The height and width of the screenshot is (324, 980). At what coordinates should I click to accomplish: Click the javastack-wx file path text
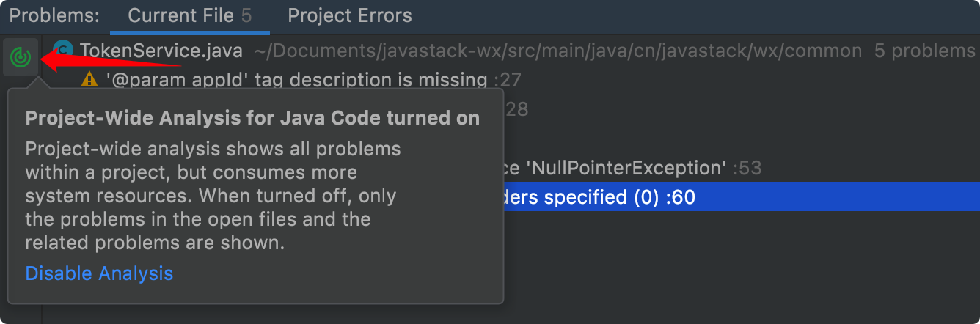[x=558, y=51]
